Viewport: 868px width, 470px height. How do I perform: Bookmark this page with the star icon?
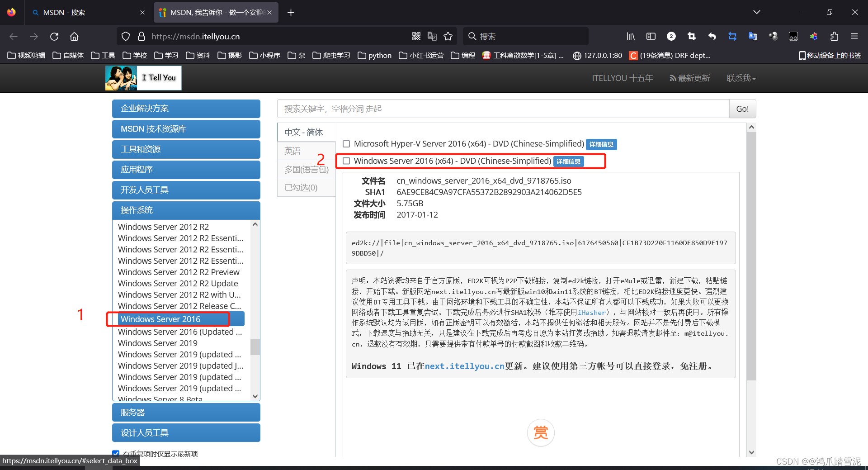point(448,37)
